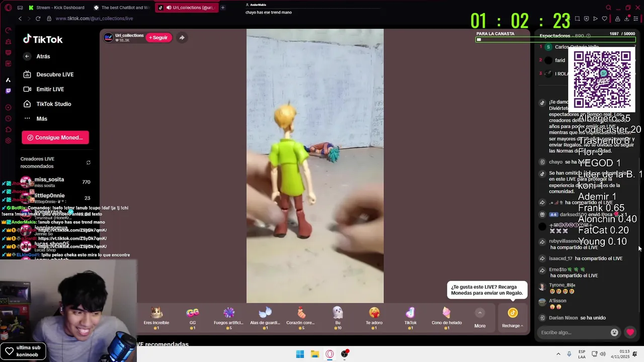This screenshot has width=644, height=362.
Task: Show hidden system tray icons
Action: pyautogui.click(x=558, y=354)
